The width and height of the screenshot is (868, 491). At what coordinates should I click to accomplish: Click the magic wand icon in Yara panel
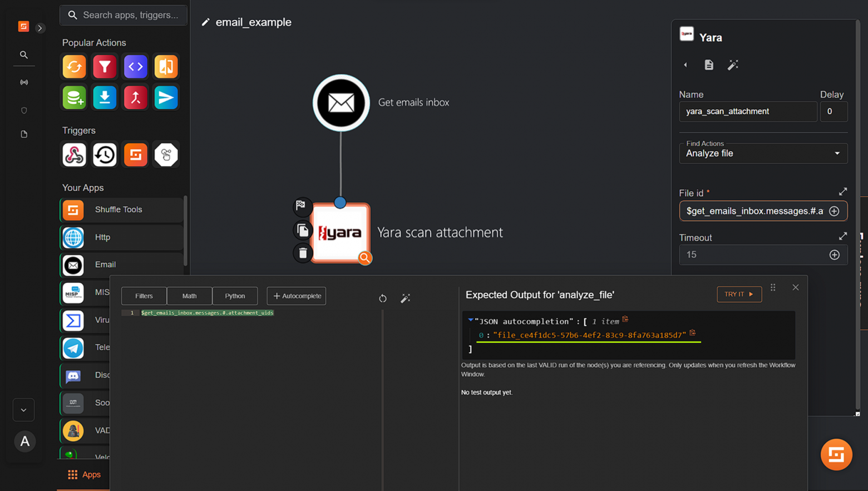pyautogui.click(x=733, y=65)
